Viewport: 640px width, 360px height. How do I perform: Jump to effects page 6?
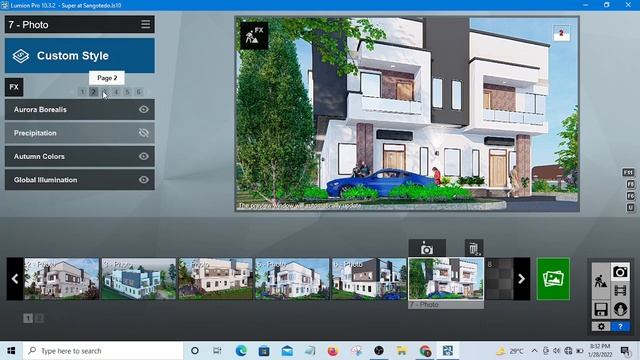pos(138,92)
